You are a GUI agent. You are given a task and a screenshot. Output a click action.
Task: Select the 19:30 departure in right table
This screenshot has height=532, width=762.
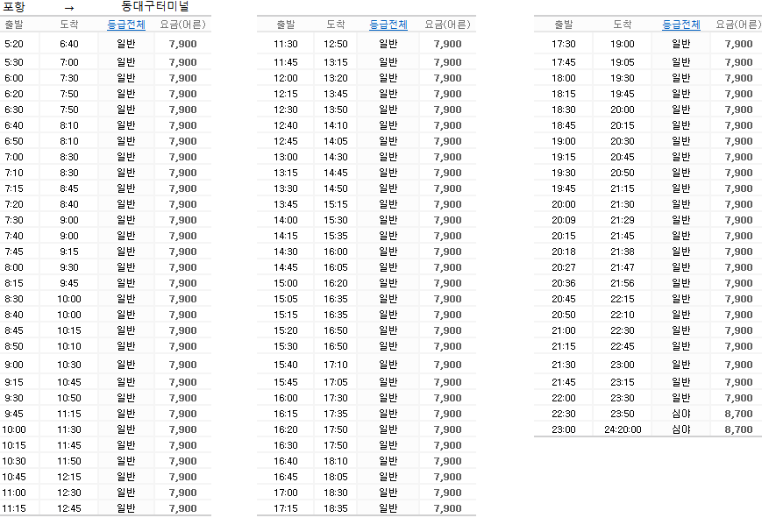(563, 173)
